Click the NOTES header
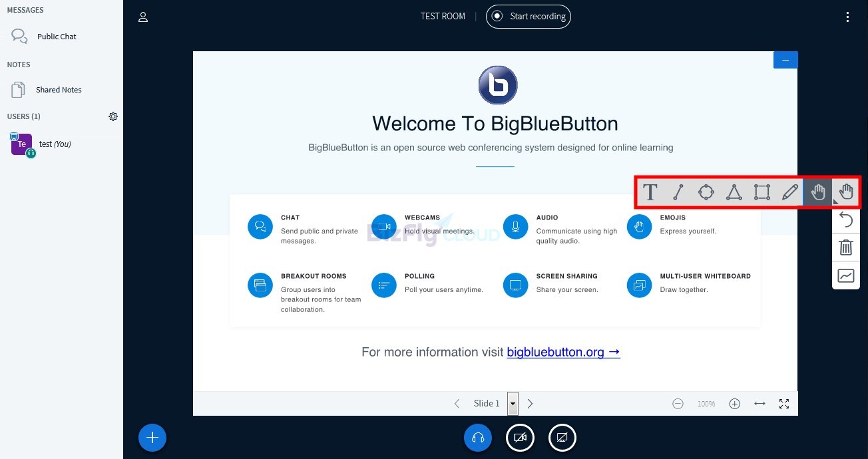The image size is (868, 459). 19,65
